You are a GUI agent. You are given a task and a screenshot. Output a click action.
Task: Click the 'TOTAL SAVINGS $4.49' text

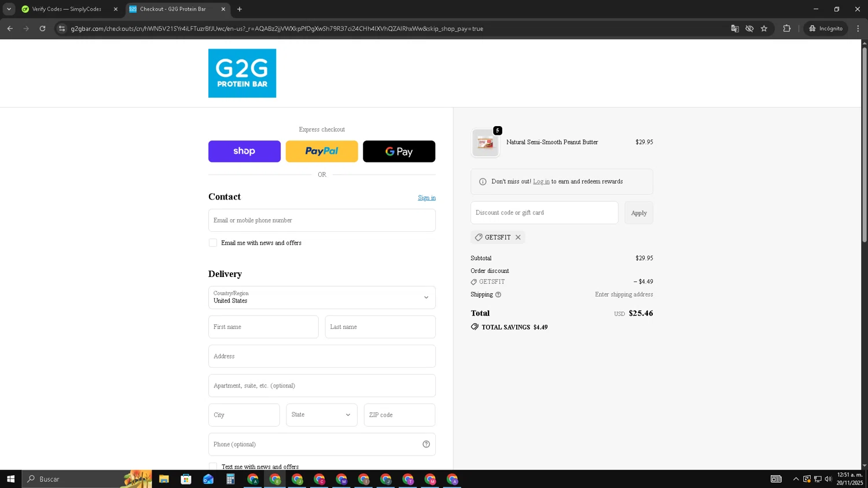(x=514, y=327)
